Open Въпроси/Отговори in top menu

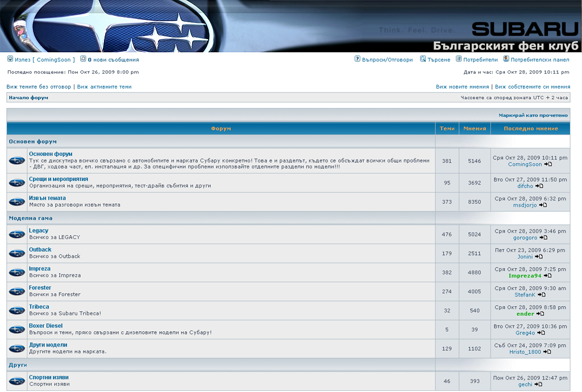pyautogui.click(x=387, y=60)
